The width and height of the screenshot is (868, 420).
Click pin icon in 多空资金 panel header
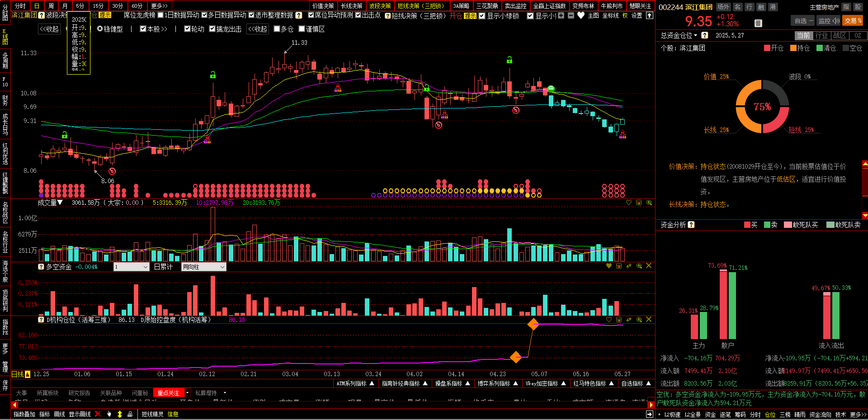tap(629, 266)
